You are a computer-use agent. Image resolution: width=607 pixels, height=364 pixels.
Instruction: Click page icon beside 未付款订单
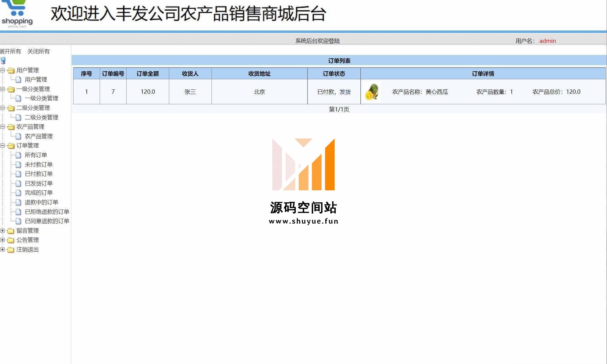(x=19, y=165)
